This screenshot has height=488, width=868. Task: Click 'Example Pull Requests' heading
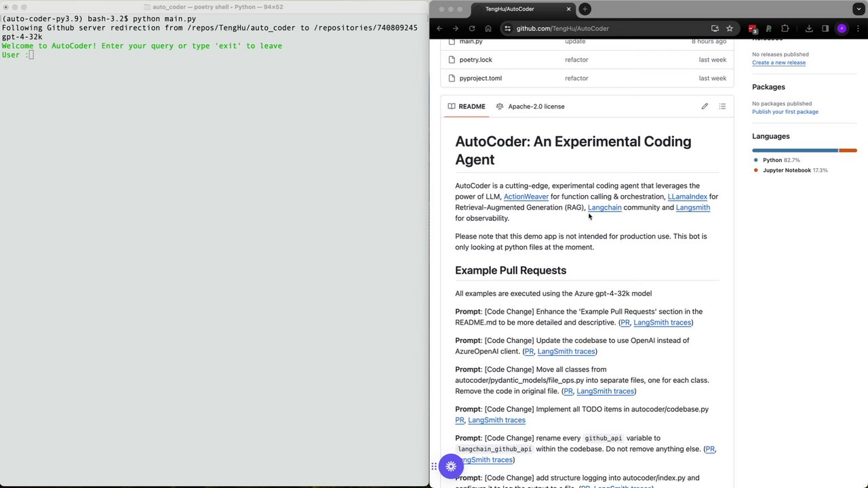coord(511,270)
